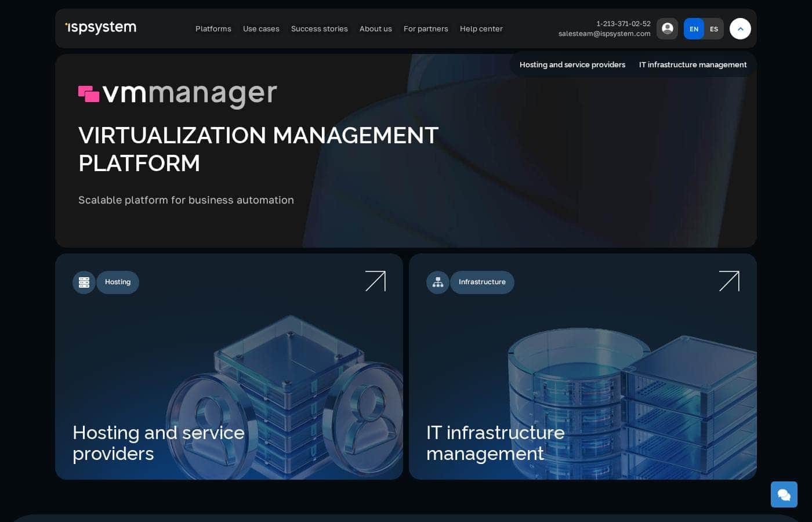Select the Hosting and service providers tab
This screenshot has width=812, height=522.
click(572, 64)
